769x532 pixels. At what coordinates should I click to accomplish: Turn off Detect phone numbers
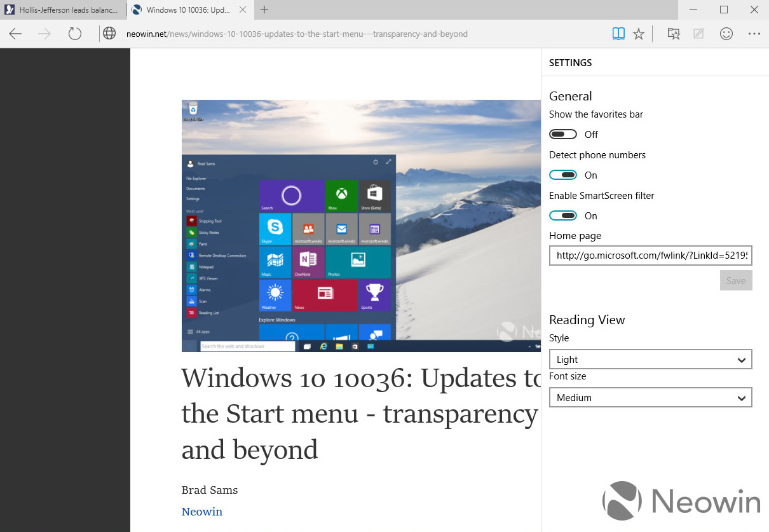click(x=563, y=175)
